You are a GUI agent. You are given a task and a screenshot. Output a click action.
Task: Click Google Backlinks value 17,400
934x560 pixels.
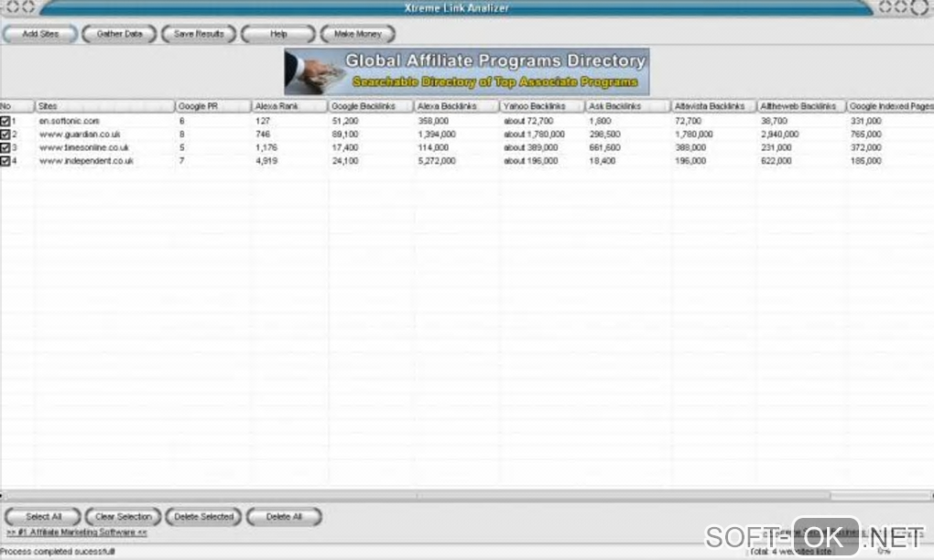click(x=345, y=147)
